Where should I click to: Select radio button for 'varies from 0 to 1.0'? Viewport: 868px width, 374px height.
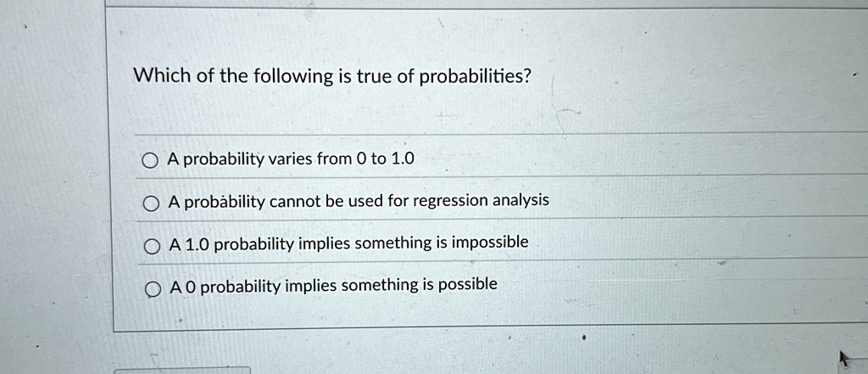(149, 162)
